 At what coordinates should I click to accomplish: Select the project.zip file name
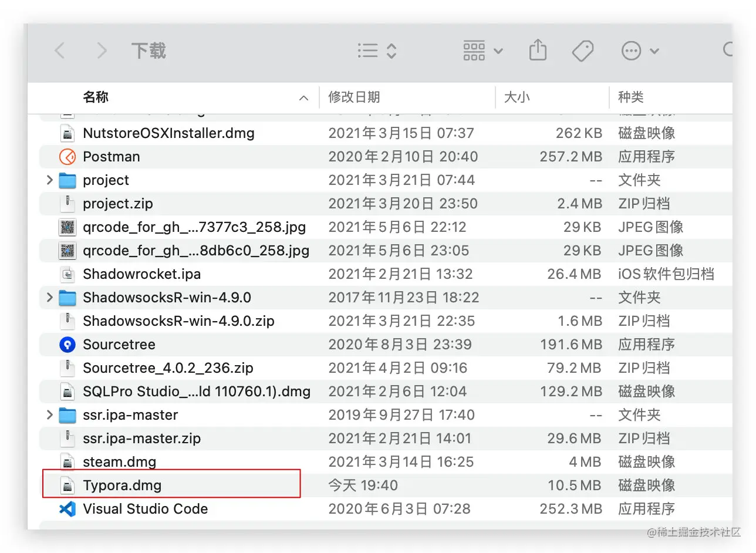pos(118,204)
